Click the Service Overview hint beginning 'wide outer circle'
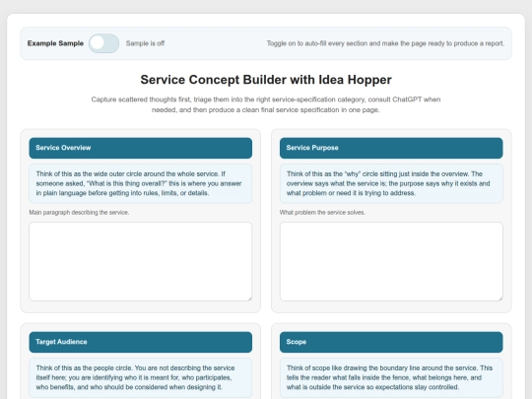Screen dimensions: 532x399 (141, 183)
